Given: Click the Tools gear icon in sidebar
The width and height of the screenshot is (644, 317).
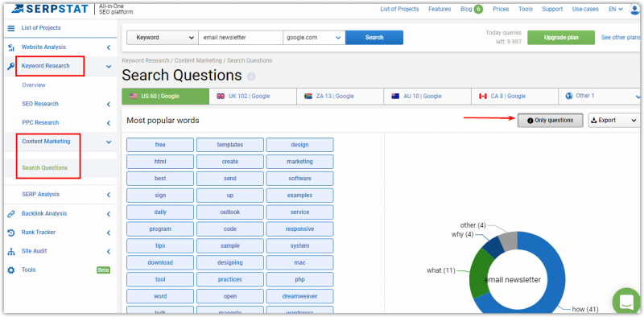Looking at the screenshot, I should [x=11, y=270].
